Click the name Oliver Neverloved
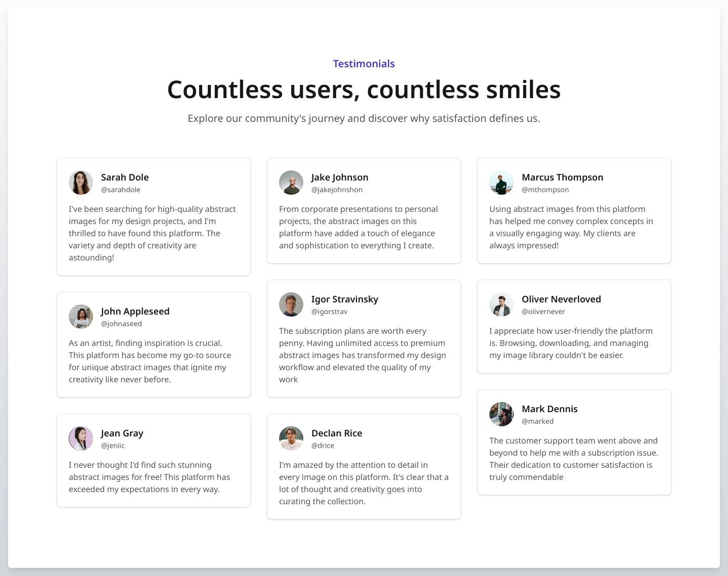 561,299
